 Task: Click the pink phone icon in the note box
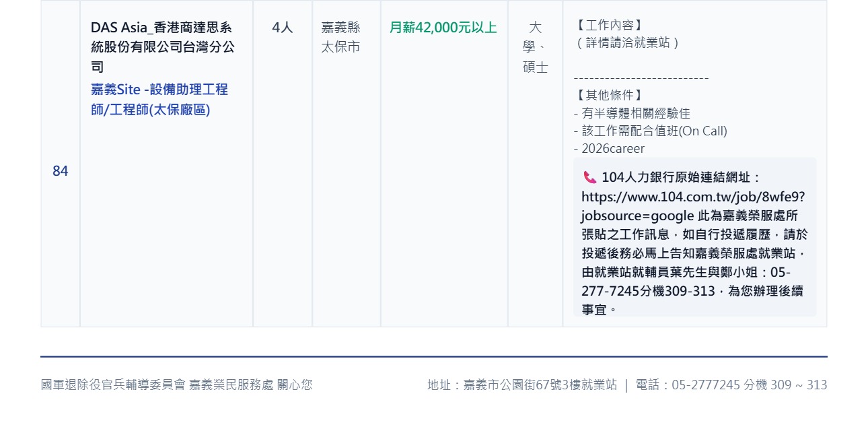tap(590, 177)
